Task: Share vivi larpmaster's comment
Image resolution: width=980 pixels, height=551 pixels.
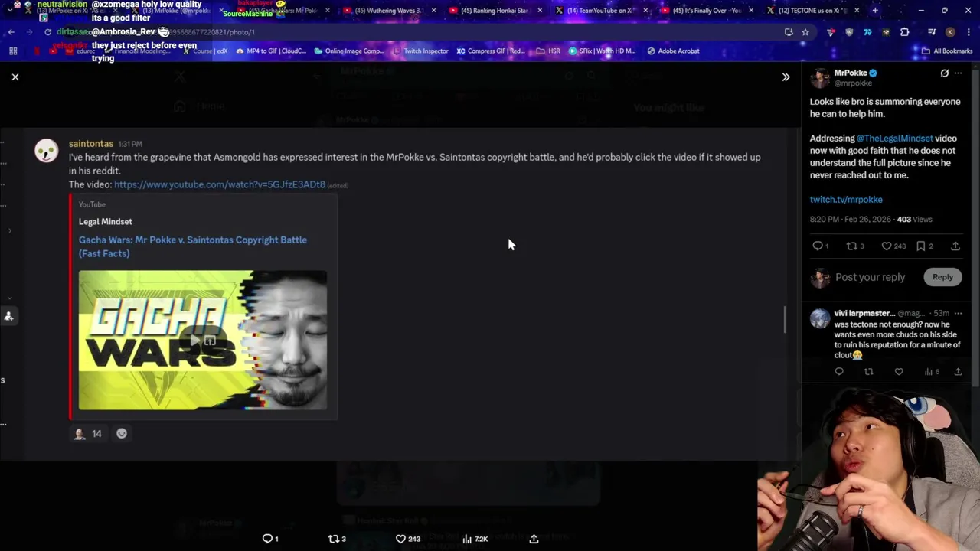Action: (x=958, y=372)
